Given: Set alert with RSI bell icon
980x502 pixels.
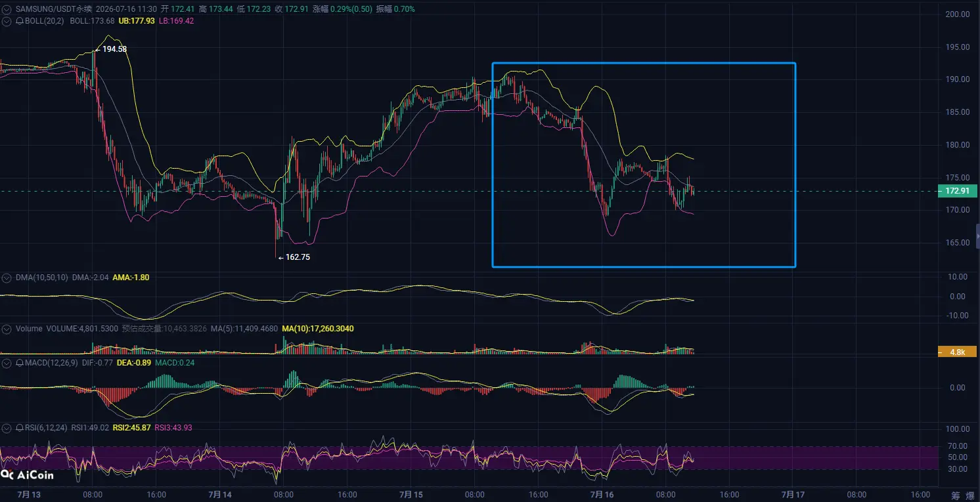Looking at the screenshot, I should coord(19,428).
